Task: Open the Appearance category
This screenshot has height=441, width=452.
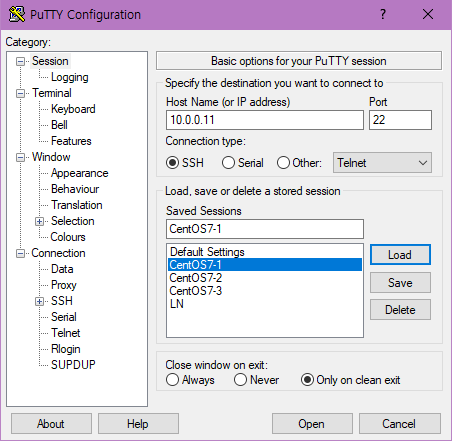Action: 80,173
